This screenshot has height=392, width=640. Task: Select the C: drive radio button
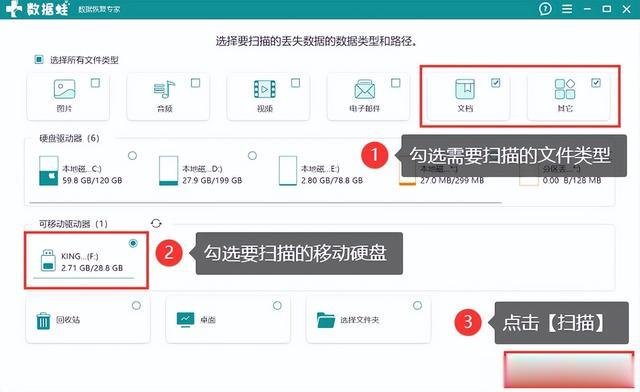[132, 156]
